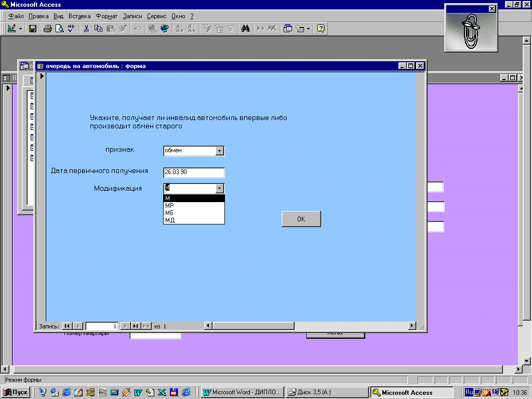532x399 pixels.
Task: Open Print Preview from the toolbar
Action: point(59,29)
